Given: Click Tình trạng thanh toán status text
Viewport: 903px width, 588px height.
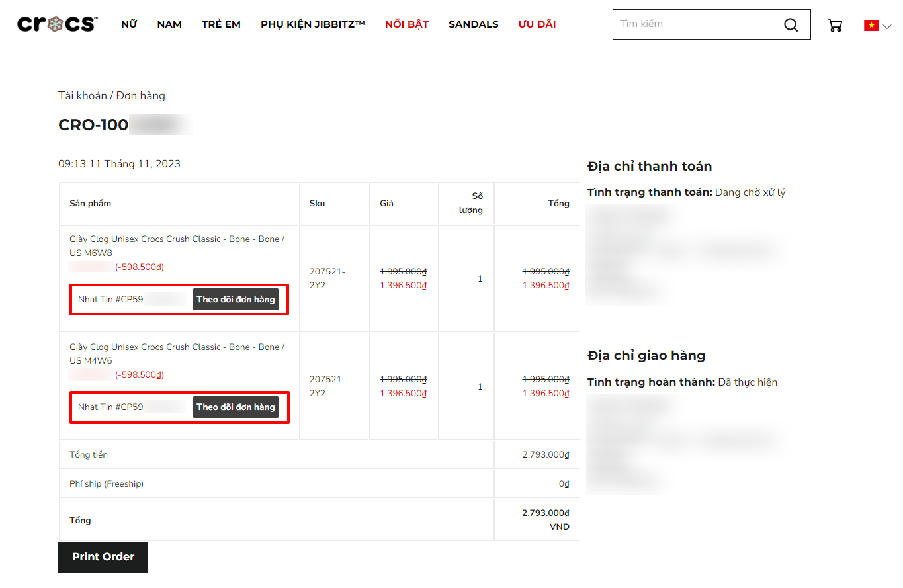Looking at the screenshot, I should [686, 192].
